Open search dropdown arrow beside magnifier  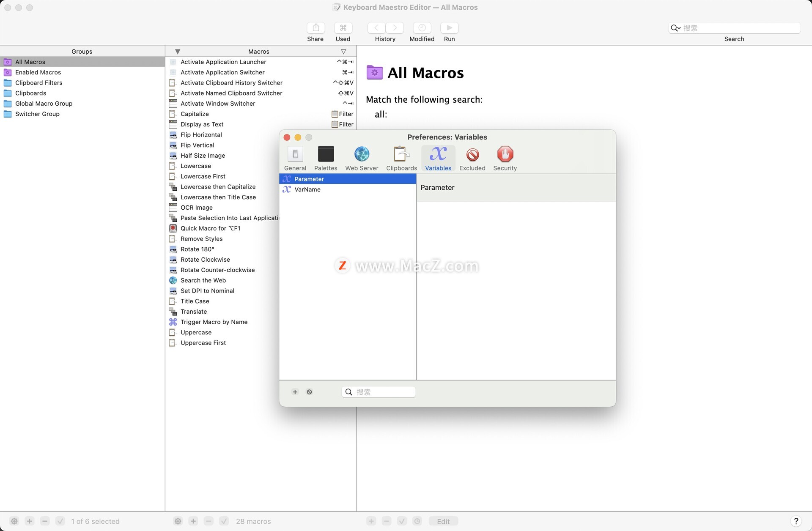tap(678, 28)
